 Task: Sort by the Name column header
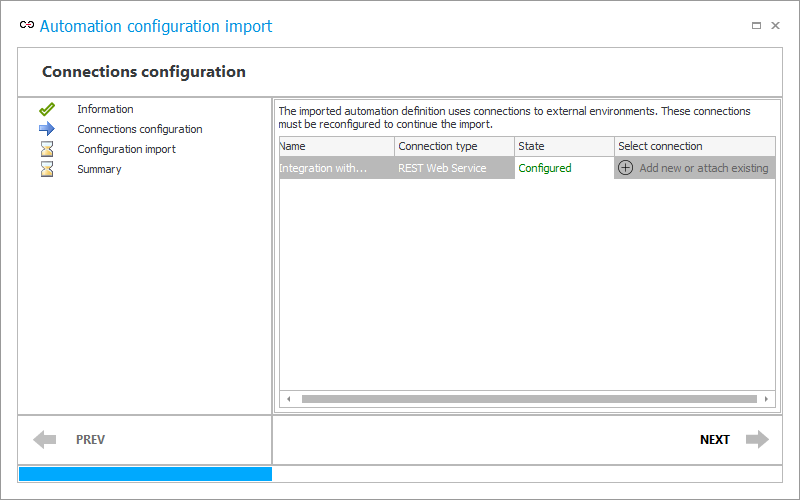(x=337, y=146)
